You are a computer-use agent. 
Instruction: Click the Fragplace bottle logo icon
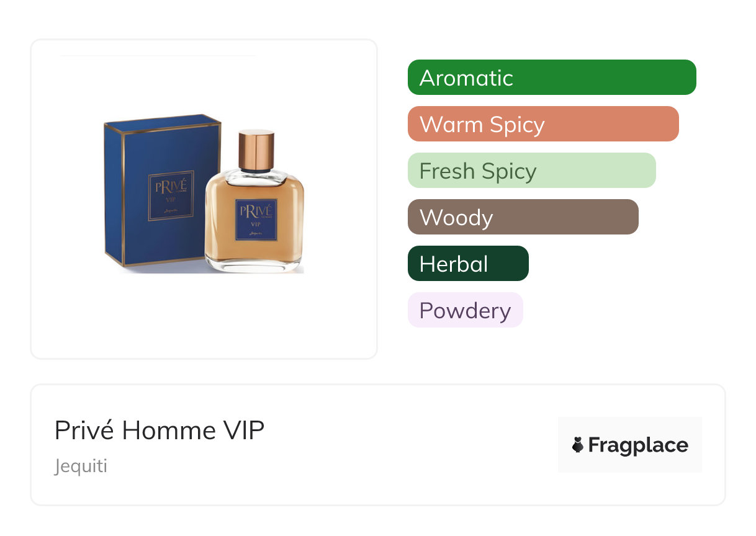coord(578,445)
